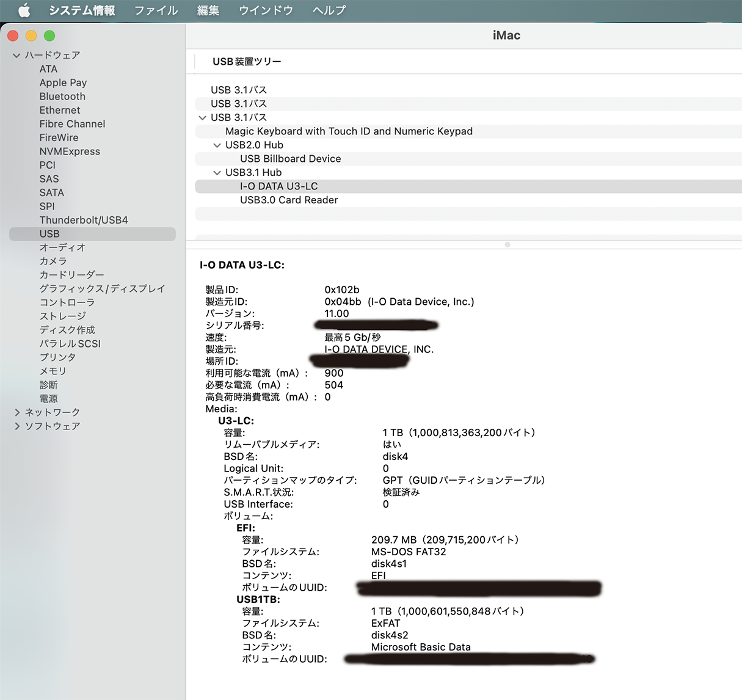Select Bluetooth in the sidebar
The image size is (742, 700).
tap(62, 97)
